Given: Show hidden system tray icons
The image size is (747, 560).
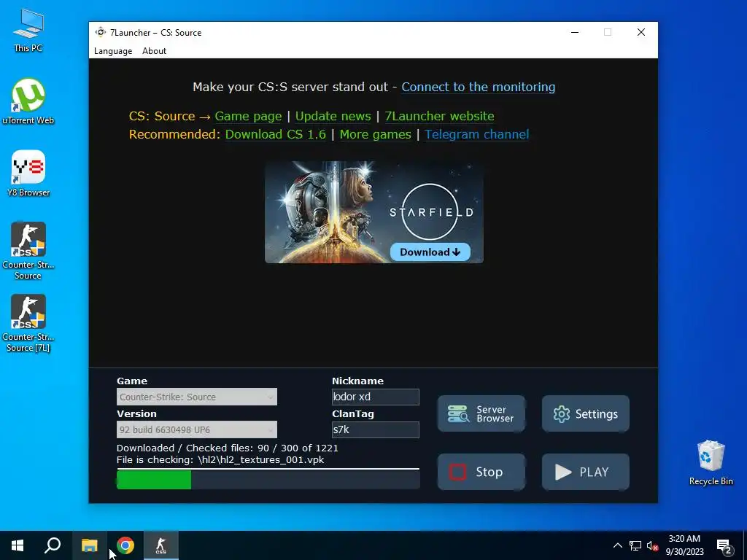Looking at the screenshot, I should point(617,545).
